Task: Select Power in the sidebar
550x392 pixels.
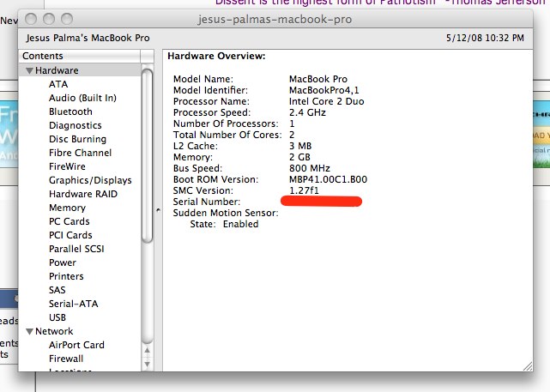Action: click(x=63, y=262)
